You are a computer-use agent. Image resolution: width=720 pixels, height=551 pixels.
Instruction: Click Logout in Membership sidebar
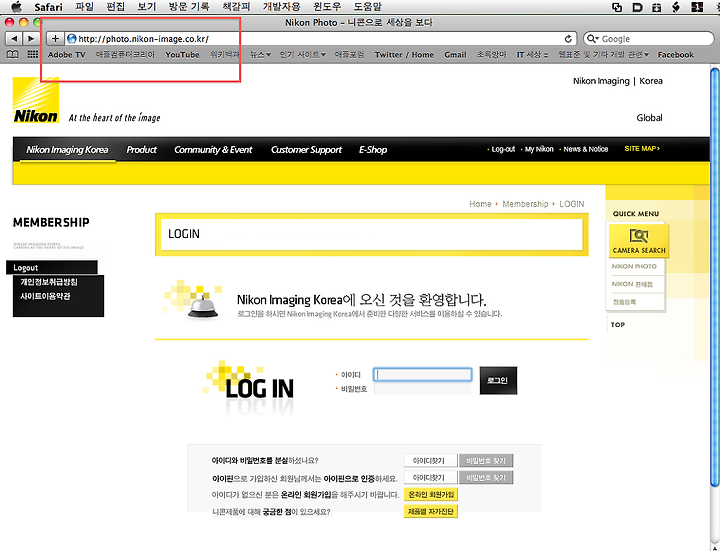(x=51, y=267)
